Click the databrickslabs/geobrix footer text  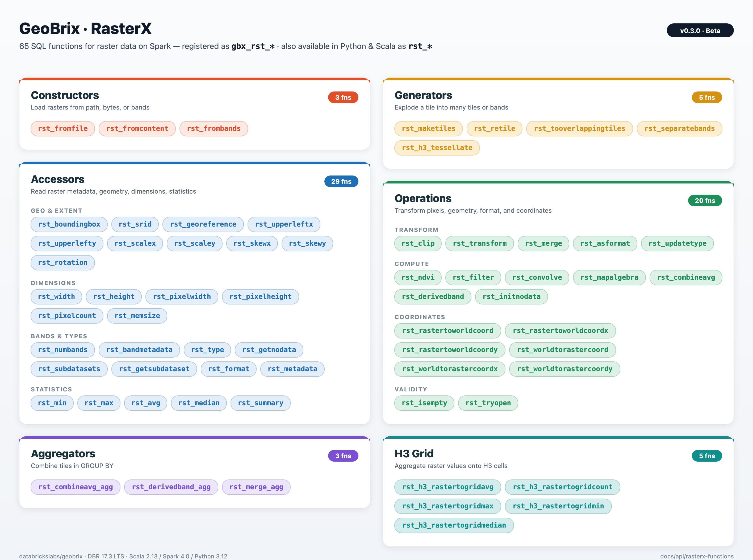[51, 556]
